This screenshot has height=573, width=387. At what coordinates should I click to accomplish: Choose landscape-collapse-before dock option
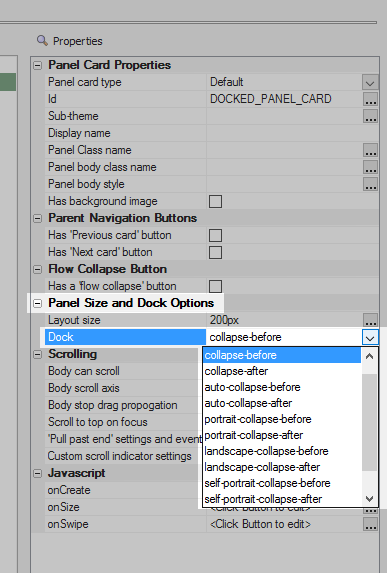point(282,451)
